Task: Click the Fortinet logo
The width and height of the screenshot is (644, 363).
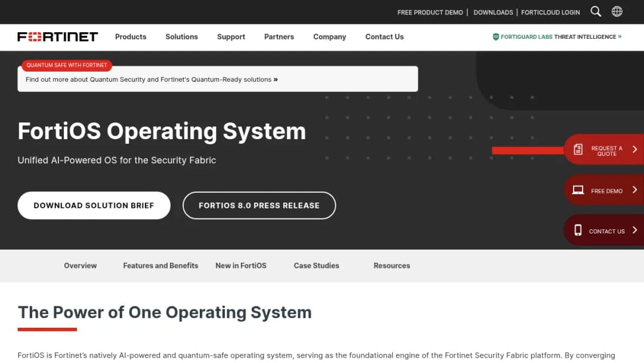Action: click(x=57, y=36)
